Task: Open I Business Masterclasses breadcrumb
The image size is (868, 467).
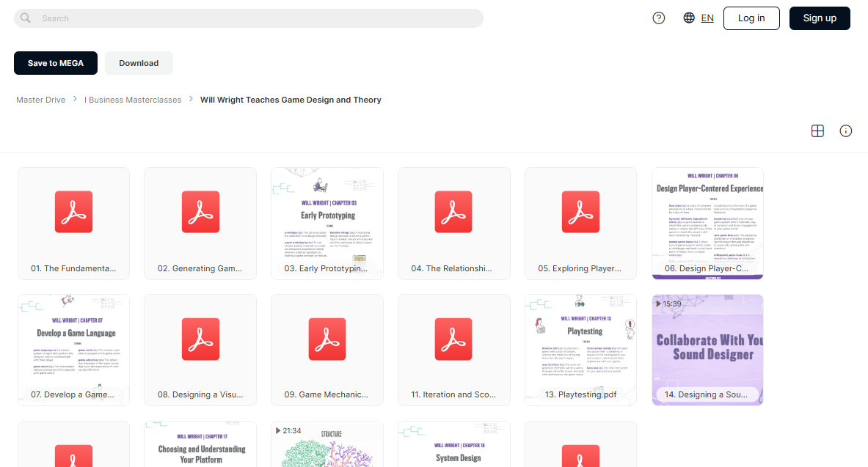Action: point(133,100)
